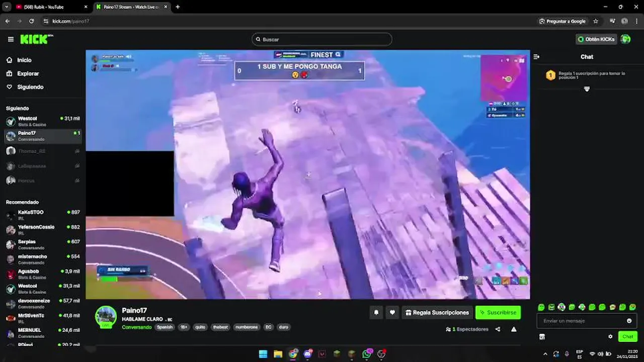Reload the page
644x362 pixels.
(31, 21)
